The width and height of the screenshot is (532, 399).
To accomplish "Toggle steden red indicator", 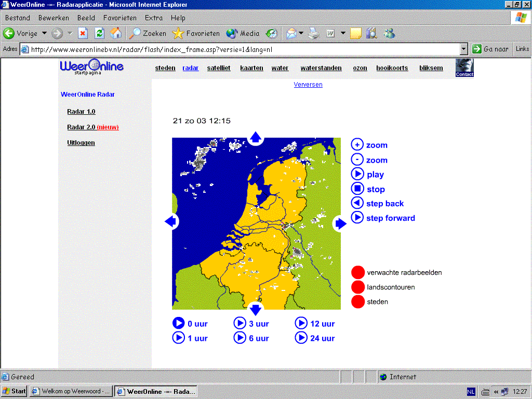I will tap(358, 302).
